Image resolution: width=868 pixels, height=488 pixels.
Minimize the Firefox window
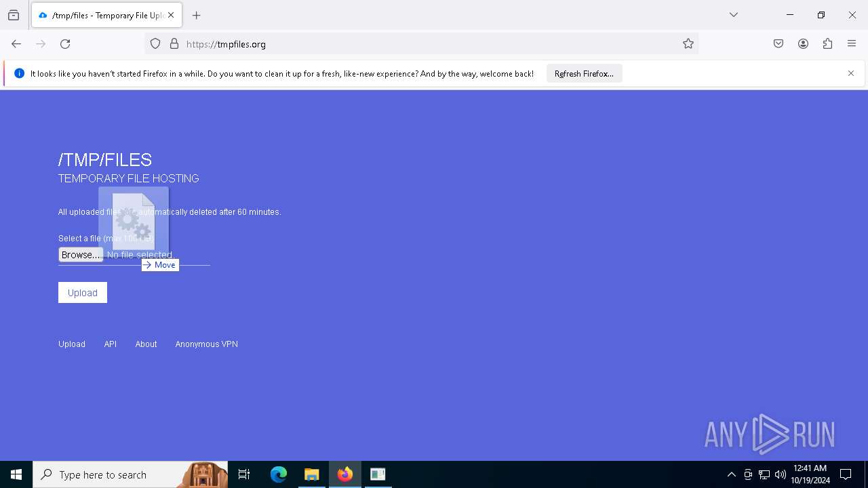(x=790, y=15)
